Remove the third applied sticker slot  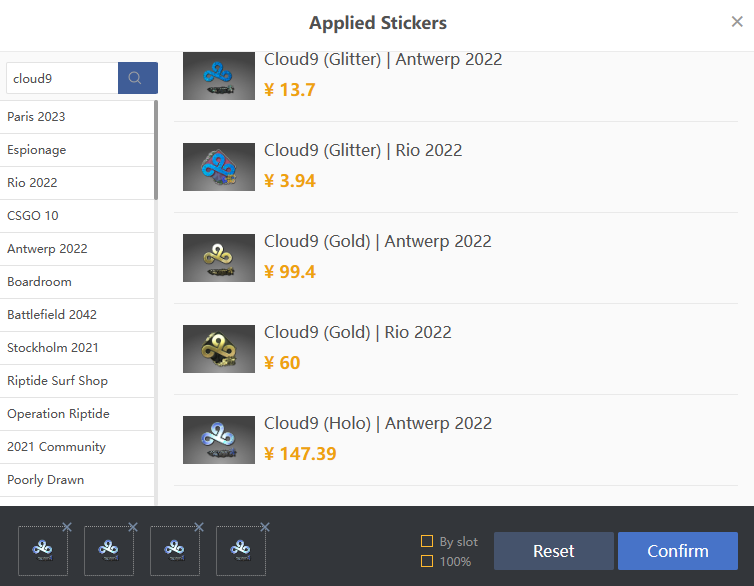point(199,527)
